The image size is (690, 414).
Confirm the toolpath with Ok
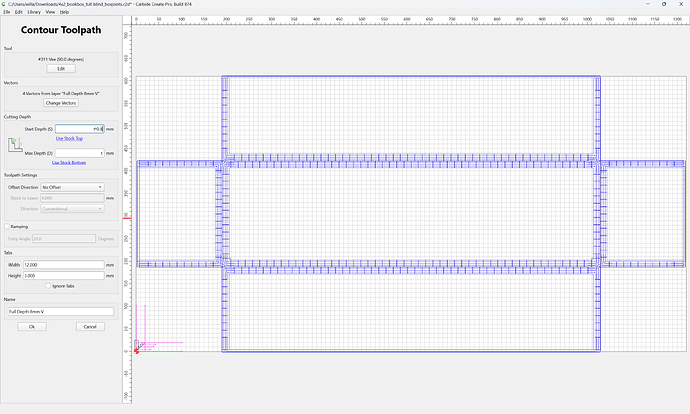click(32, 327)
